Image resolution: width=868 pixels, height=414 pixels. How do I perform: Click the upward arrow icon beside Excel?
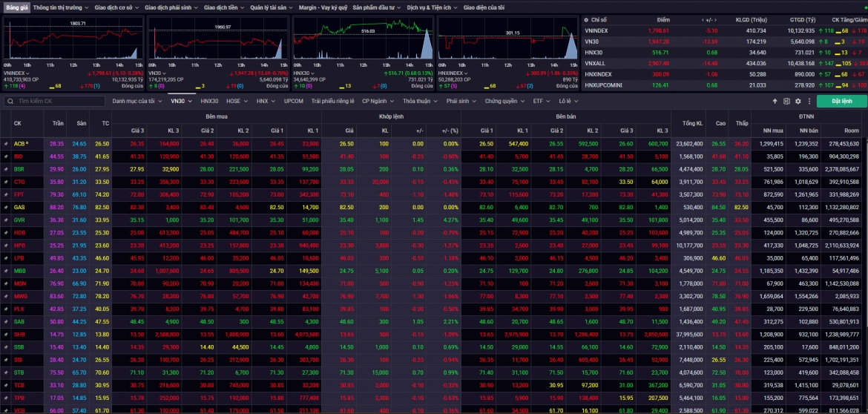coord(775,102)
